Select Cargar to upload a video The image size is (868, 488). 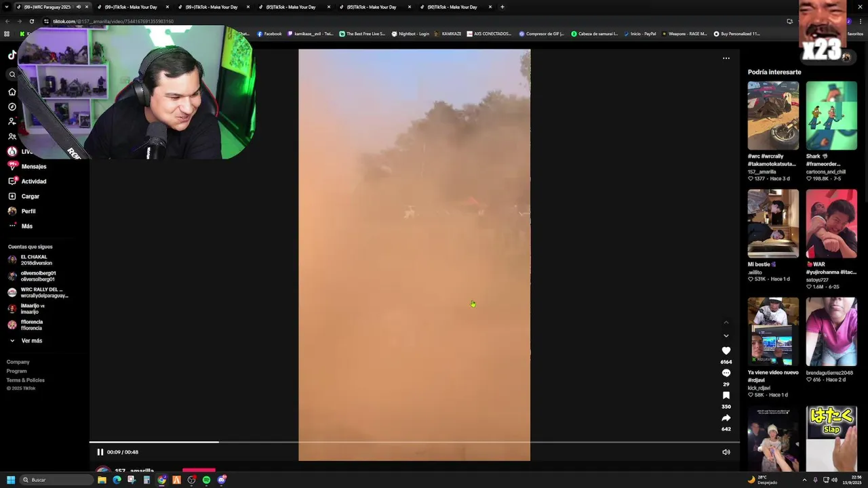pos(24,197)
